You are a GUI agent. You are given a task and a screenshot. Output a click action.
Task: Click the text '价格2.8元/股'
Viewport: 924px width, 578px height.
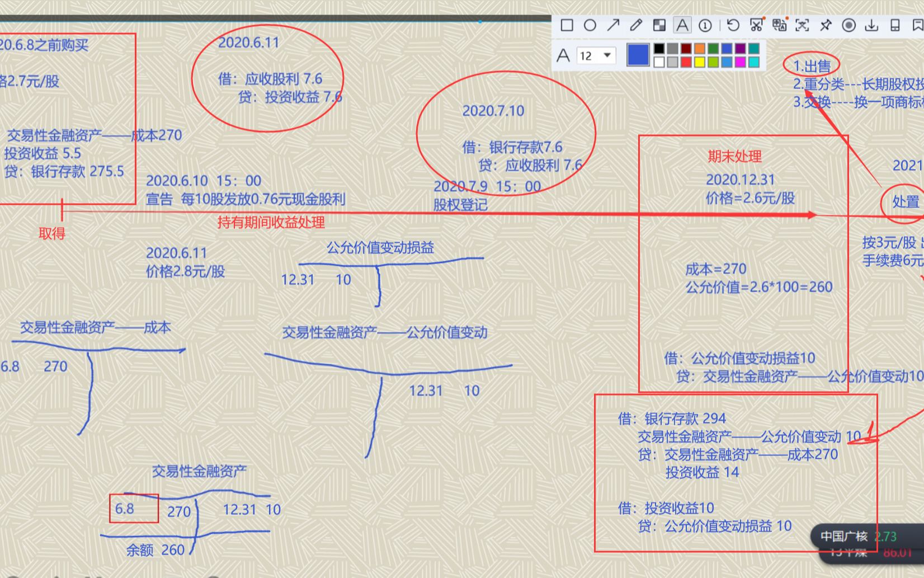coord(185,271)
